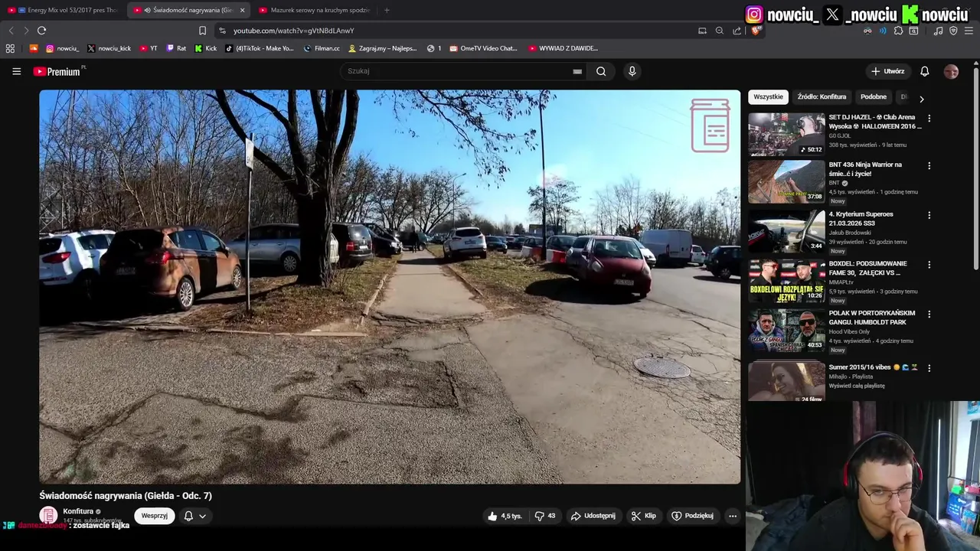Open options for SET DJ HAZEL video
This screenshot has width=980, height=551.
tap(929, 119)
